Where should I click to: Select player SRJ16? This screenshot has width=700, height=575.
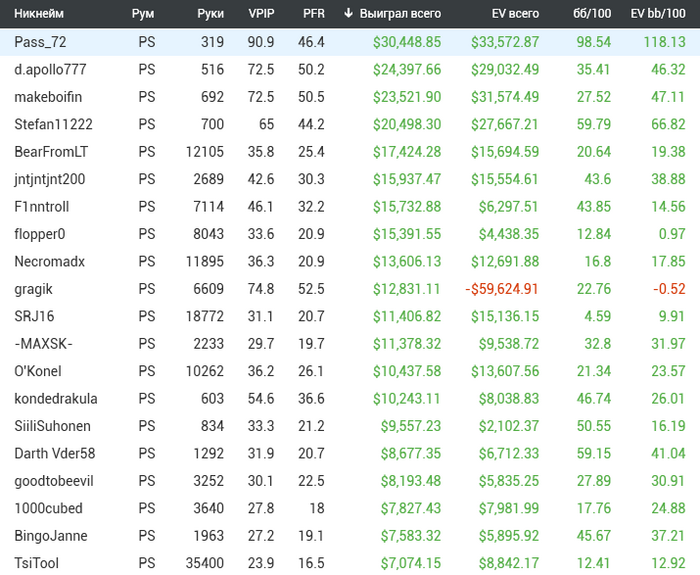(x=34, y=317)
